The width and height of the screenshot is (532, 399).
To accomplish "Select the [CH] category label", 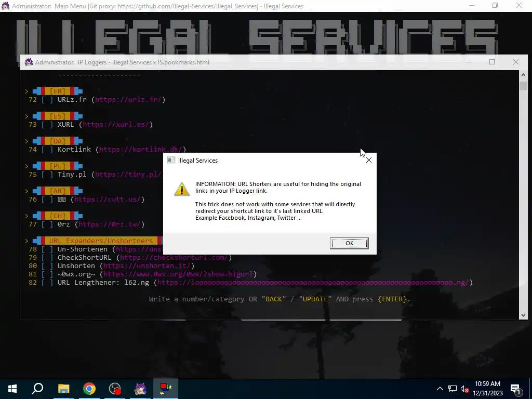I will tap(58, 216).
